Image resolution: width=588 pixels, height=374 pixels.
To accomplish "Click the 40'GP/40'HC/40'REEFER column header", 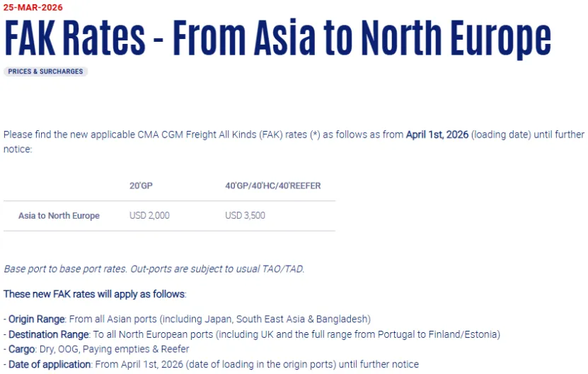I will pos(272,186).
